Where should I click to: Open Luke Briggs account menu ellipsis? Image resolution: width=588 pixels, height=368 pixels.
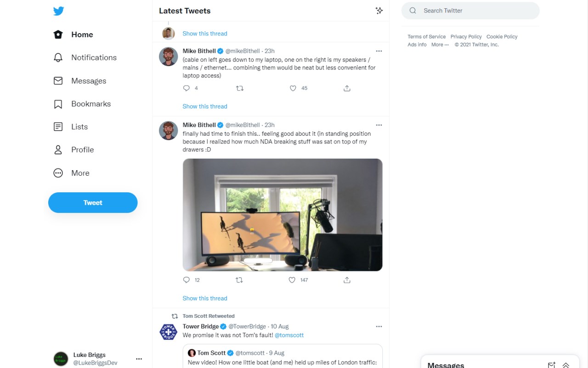(139, 359)
